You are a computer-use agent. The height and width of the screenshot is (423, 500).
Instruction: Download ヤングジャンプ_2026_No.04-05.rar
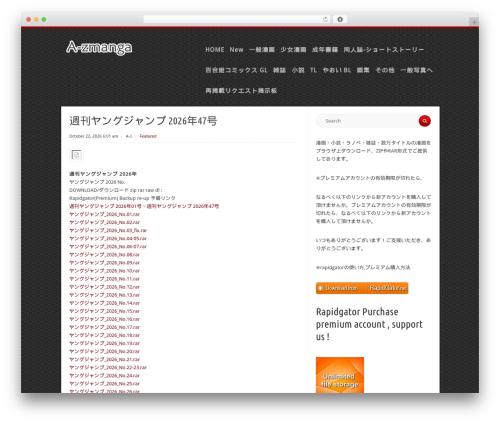point(108,239)
